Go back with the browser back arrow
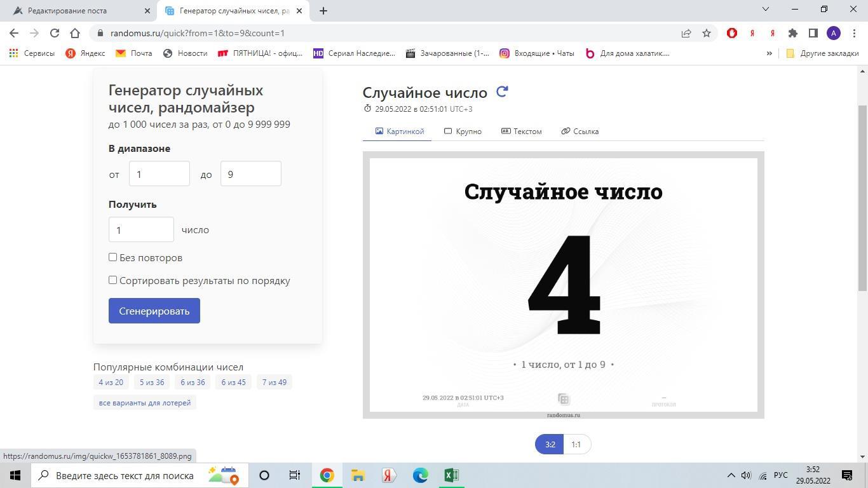This screenshot has width=868, height=488. pyautogui.click(x=14, y=33)
